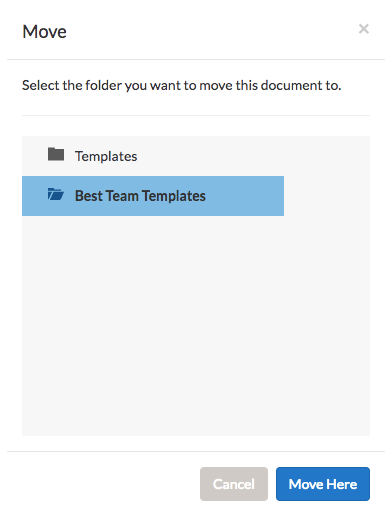This screenshot has width=388, height=517.
Task: Click the empty area of folder list
Action: pyautogui.click(x=196, y=325)
